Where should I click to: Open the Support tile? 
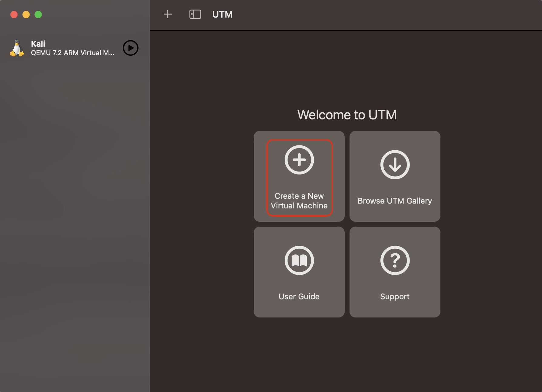(x=395, y=272)
